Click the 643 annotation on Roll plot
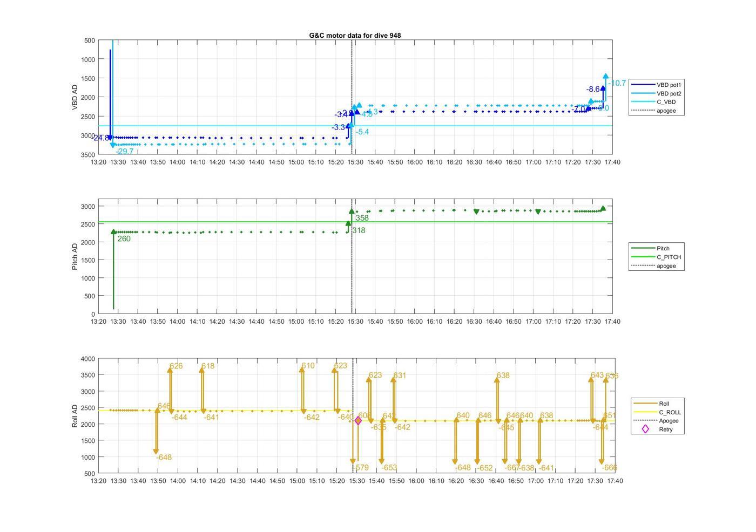 pyautogui.click(x=597, y=376)
